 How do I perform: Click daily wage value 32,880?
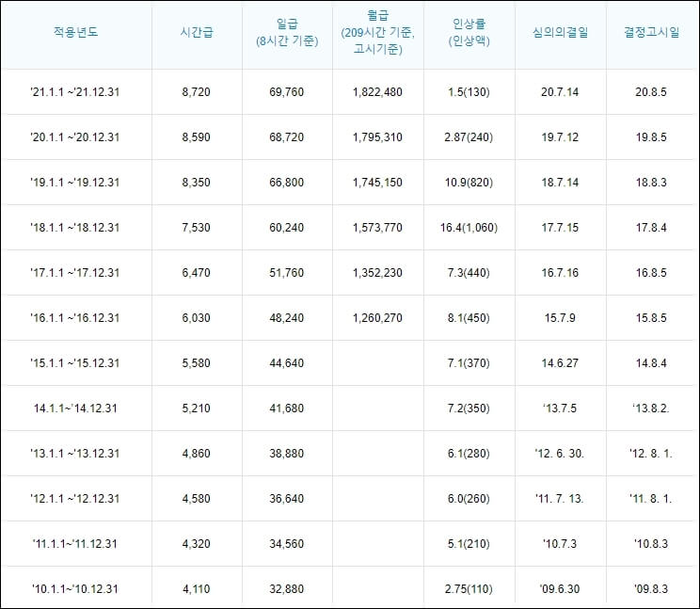287,588
